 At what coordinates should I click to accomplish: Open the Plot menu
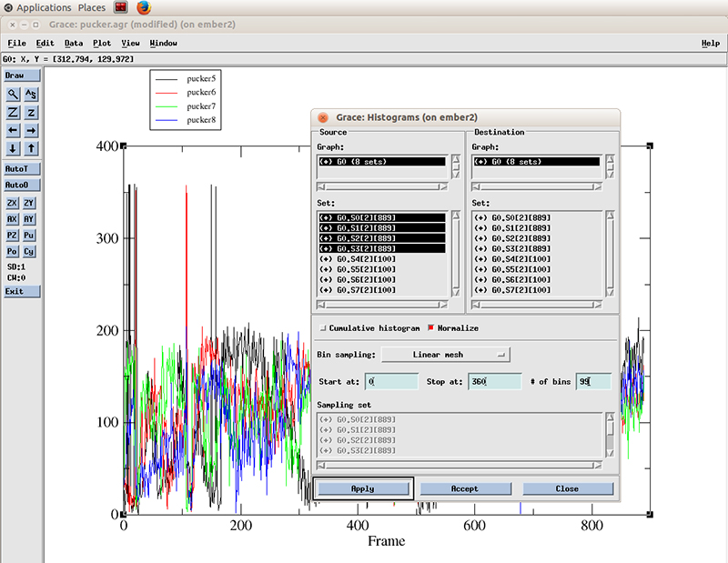[x=102, y=43]
